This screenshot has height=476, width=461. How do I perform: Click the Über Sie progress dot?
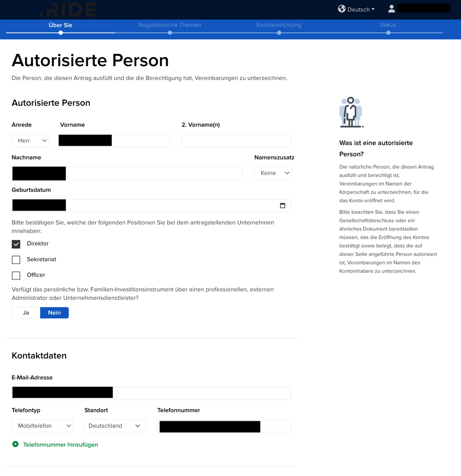tap(60, 33)
